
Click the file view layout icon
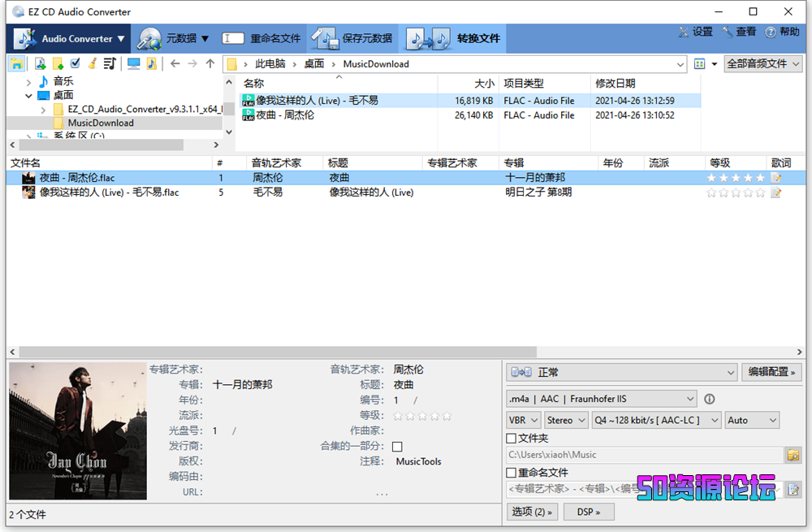pos(700,63)
